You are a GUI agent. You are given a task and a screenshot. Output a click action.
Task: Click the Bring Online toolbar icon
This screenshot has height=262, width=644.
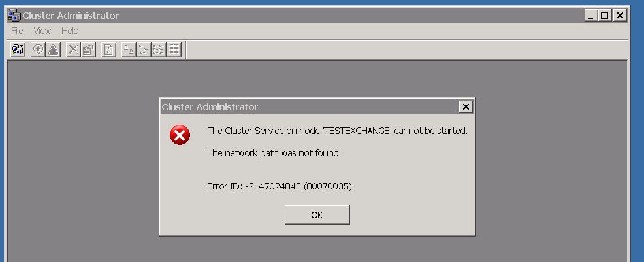[x=38, y=50]
